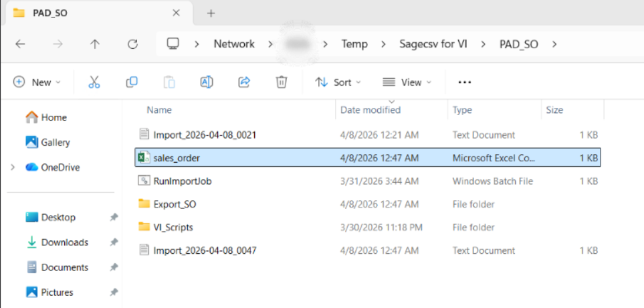
Task: Select the PAD_SO breadcrumb
Action: pos(519,44)
